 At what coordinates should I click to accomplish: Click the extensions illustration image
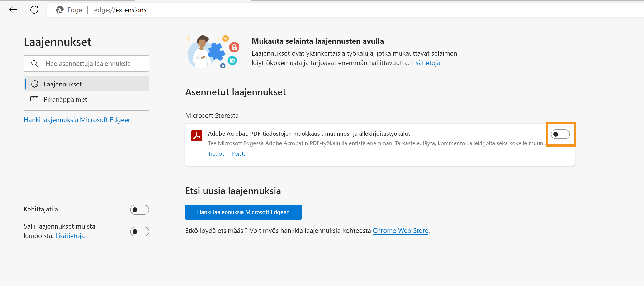click(214, 51)
